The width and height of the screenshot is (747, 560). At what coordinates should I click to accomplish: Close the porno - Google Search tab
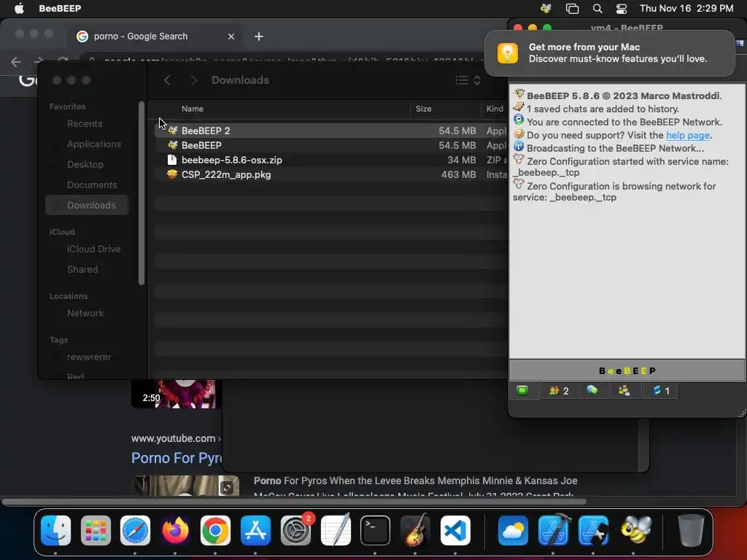click(231, 36)
